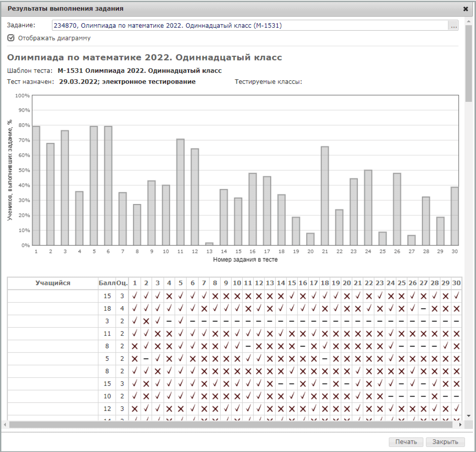Click the horizontal scrollbar thumb

point(231,425)
